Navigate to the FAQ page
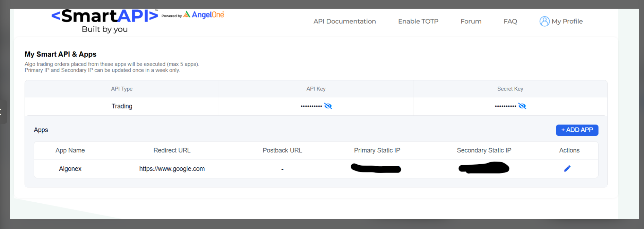 (x=510, y=21)
